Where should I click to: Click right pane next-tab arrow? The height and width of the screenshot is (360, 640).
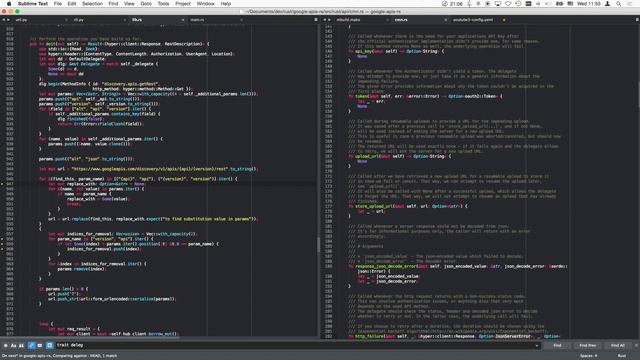329,20
